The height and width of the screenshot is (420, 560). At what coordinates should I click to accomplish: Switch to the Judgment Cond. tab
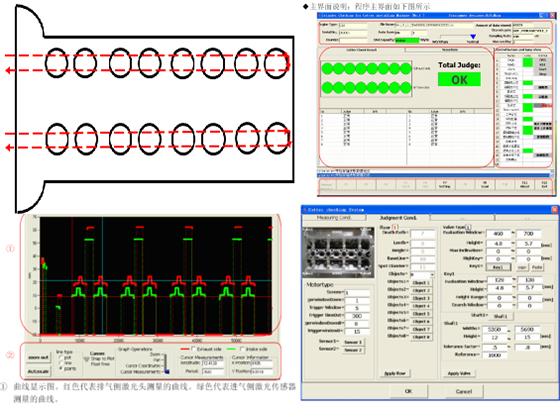click(398, 217)
